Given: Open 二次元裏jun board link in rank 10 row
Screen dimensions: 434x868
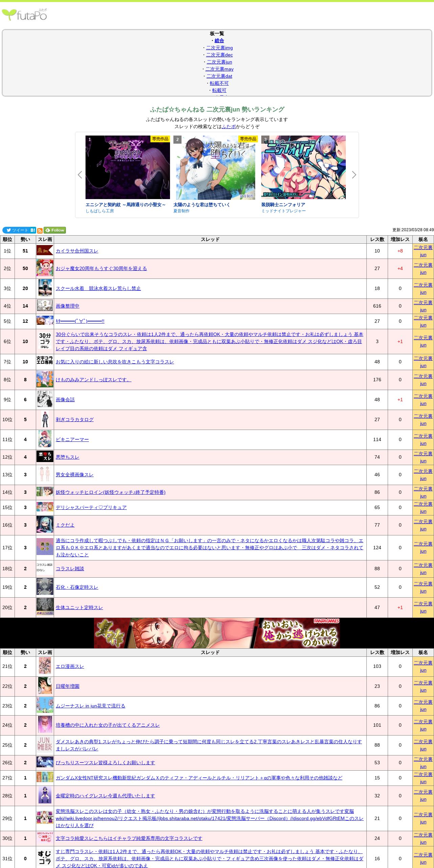Looking at the screenshot, I should tap(423, 420).
